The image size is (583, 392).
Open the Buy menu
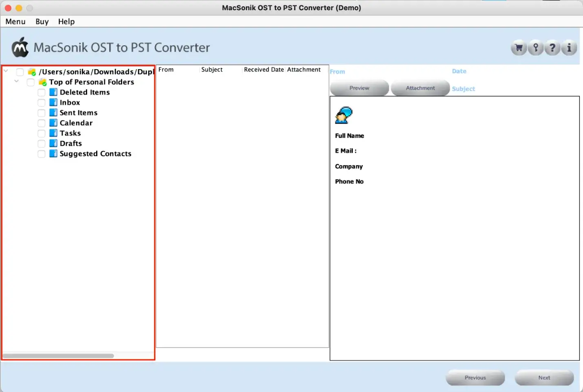click(x=42, y=22)
